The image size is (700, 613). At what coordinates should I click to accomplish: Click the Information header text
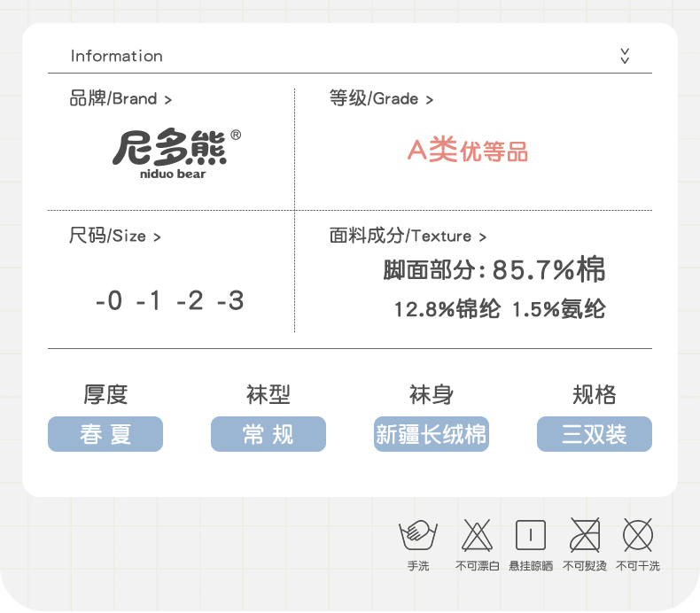click(x=116, y=57)
